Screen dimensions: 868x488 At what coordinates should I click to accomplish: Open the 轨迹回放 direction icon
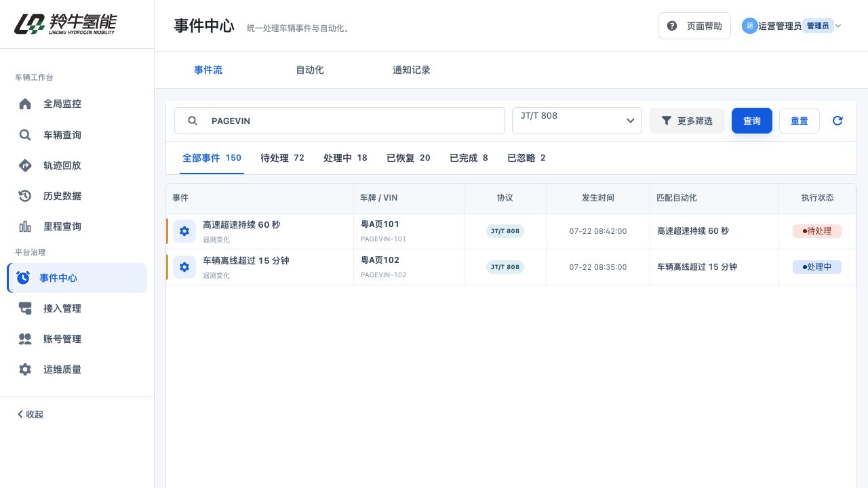point(25,165)
